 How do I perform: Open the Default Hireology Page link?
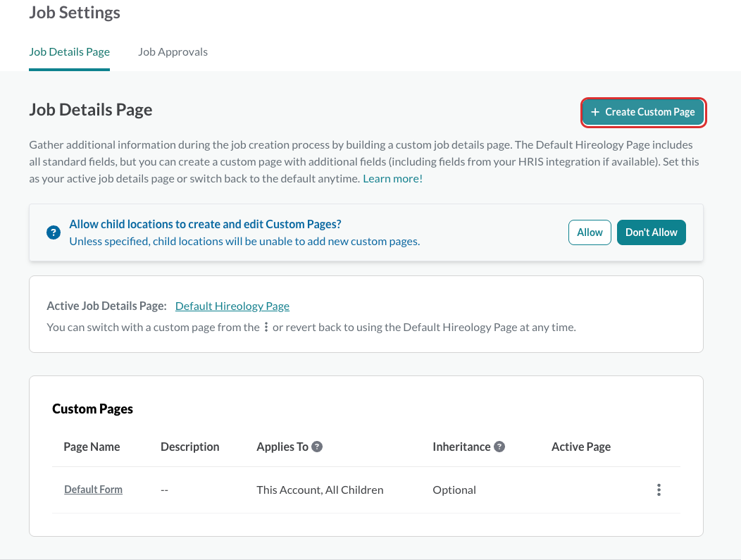232,306
